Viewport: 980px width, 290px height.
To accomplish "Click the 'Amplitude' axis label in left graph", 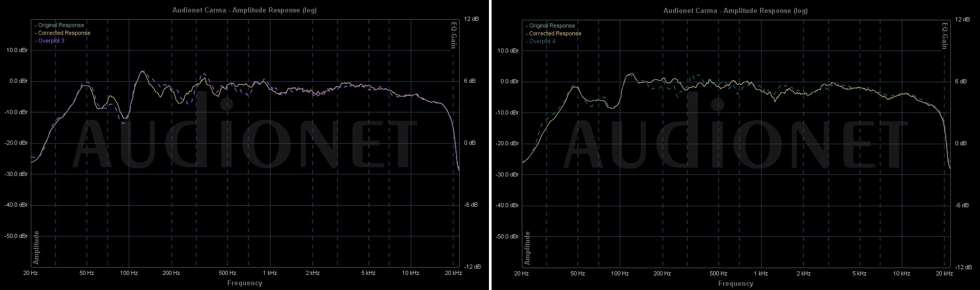I will 36,247.
